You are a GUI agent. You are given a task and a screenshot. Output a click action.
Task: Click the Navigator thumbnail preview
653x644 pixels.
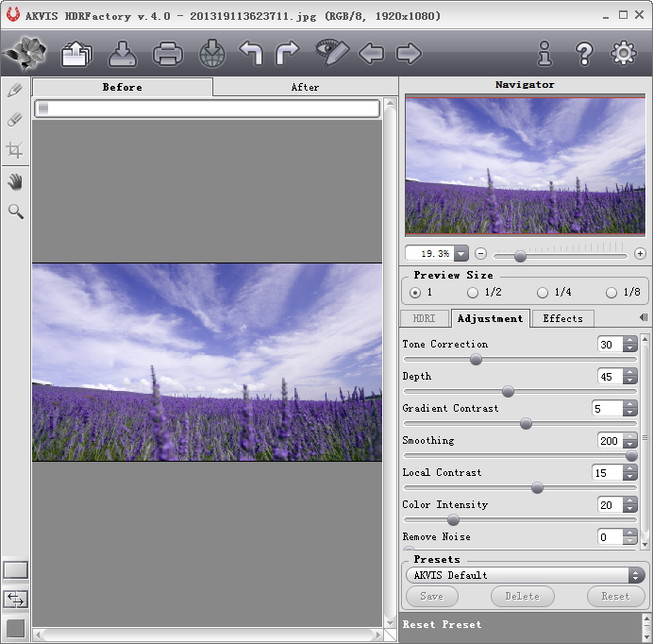525,166
